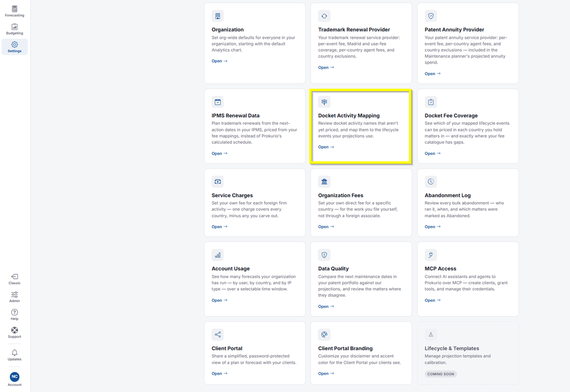Open link in Account Usage card

[x=219, y=300]
